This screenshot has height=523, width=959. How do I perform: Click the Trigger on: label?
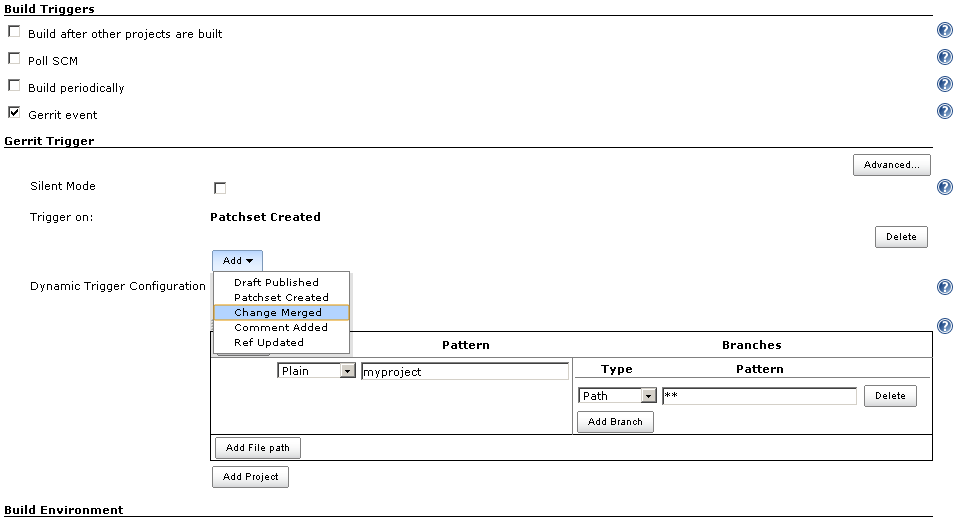coord(61,217)
